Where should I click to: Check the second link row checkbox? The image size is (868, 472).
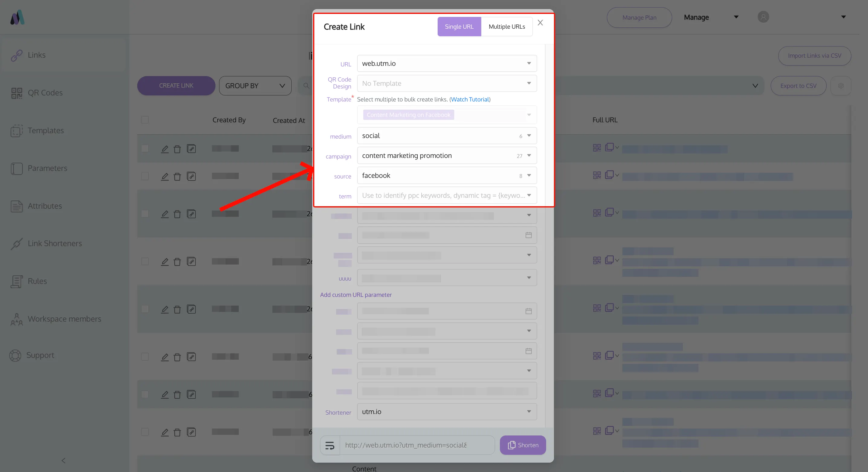(x=145, y=176)
